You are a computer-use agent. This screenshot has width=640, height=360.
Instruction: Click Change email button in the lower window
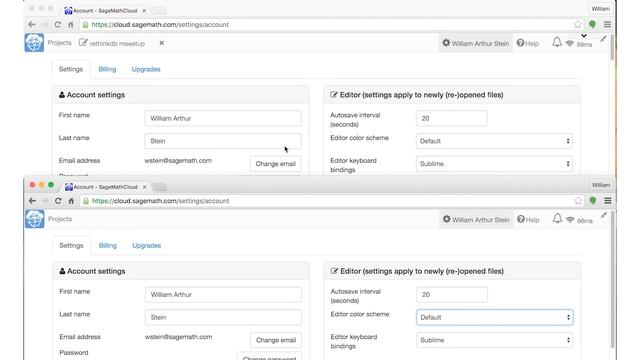(276, 340)
